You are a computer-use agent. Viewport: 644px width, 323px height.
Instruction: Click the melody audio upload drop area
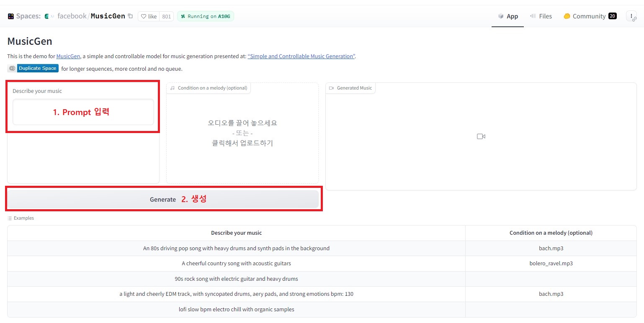point(242,133)
